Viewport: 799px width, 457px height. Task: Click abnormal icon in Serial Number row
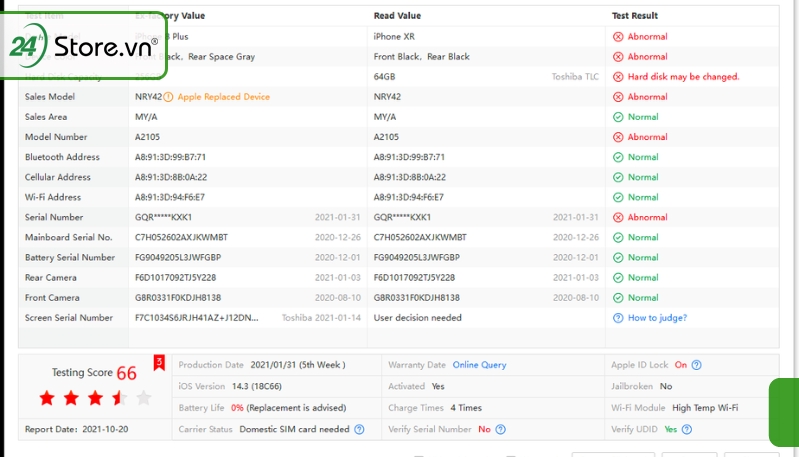pyautogui.click(x=618, y=218)
